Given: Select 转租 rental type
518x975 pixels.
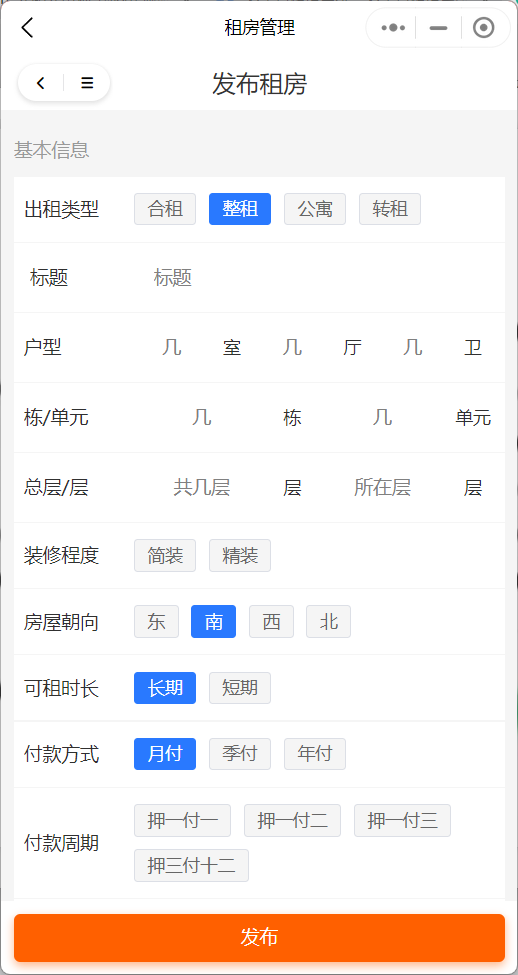Looking at the screenshot, I should (390, 209).
